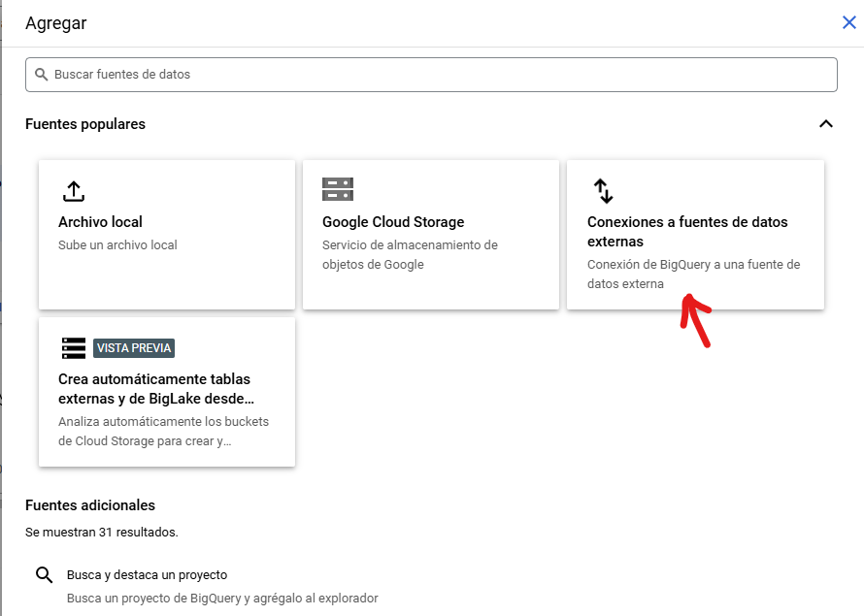Viewport: 864px width, 616px height.
Task: Click the Fuentes populares heading
Action: [x=85, y=124]
